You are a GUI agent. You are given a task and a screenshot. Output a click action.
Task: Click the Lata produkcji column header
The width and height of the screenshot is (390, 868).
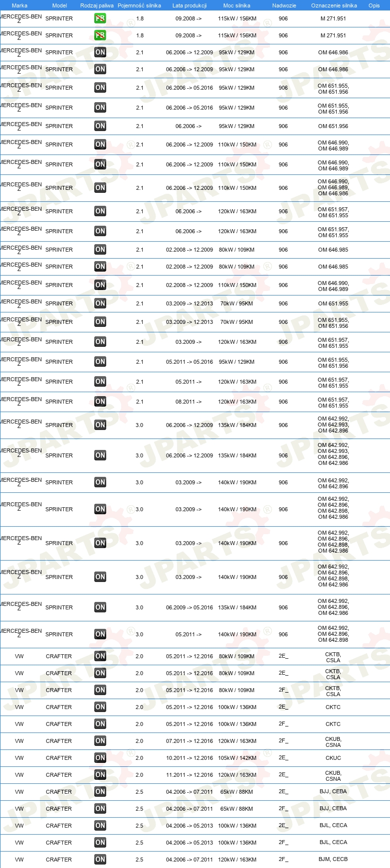coord(190,5)
